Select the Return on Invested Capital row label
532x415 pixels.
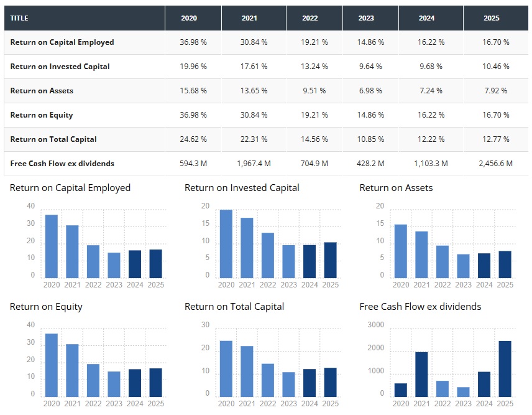click(60, 67)
